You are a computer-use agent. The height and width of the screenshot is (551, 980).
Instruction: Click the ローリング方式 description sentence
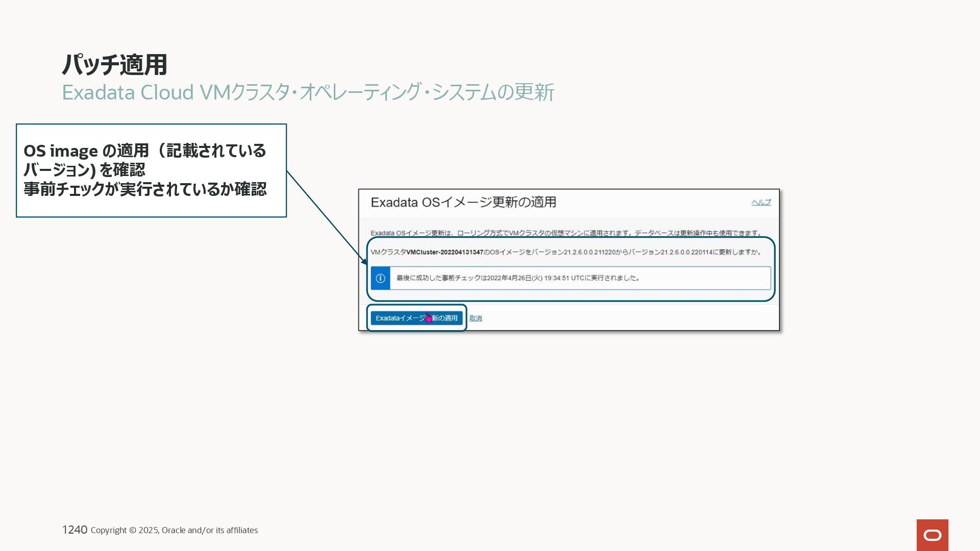[x=566, y=233]
